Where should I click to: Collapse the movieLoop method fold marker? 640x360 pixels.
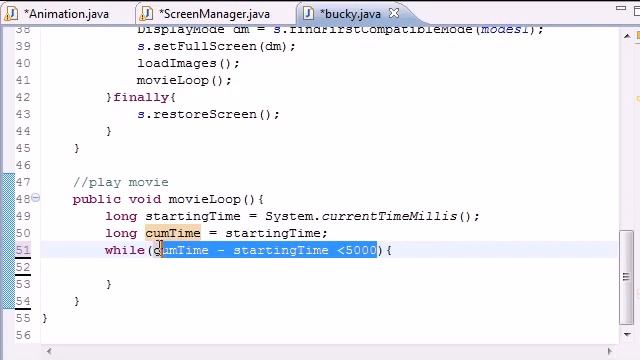(36, 198)
